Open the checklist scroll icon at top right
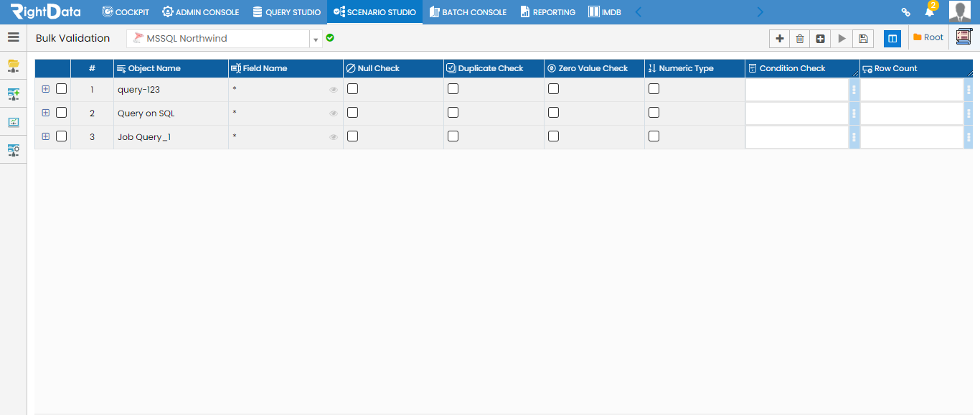Viewport: 980px width, 415px height. (963, 37)
